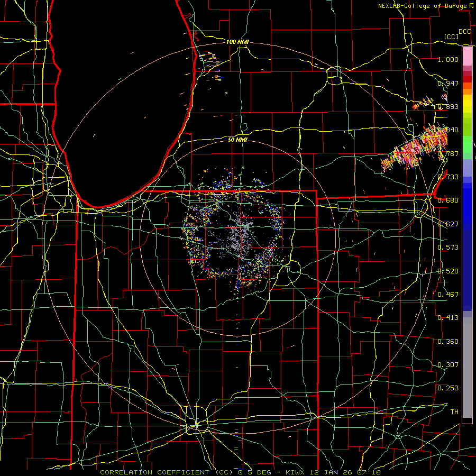Click the 0.253 legend value
Viewport: 476px width, 476px height.
448,388
